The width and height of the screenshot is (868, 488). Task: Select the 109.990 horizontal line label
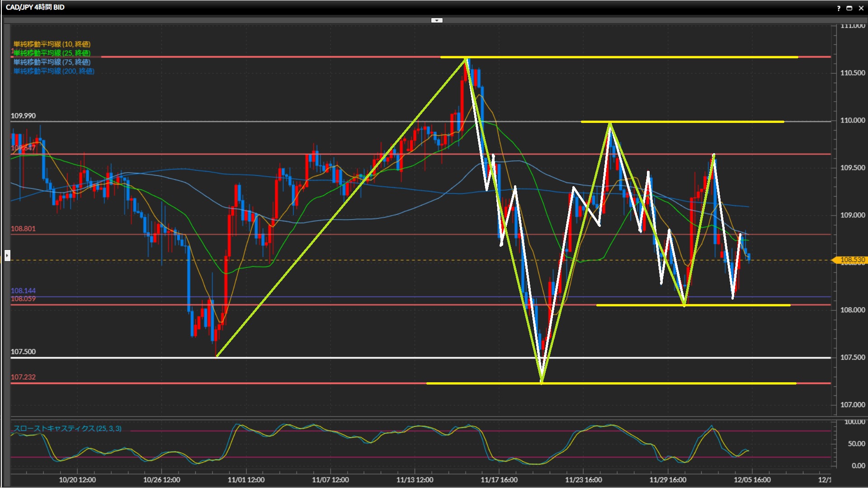tap(23, 116)
